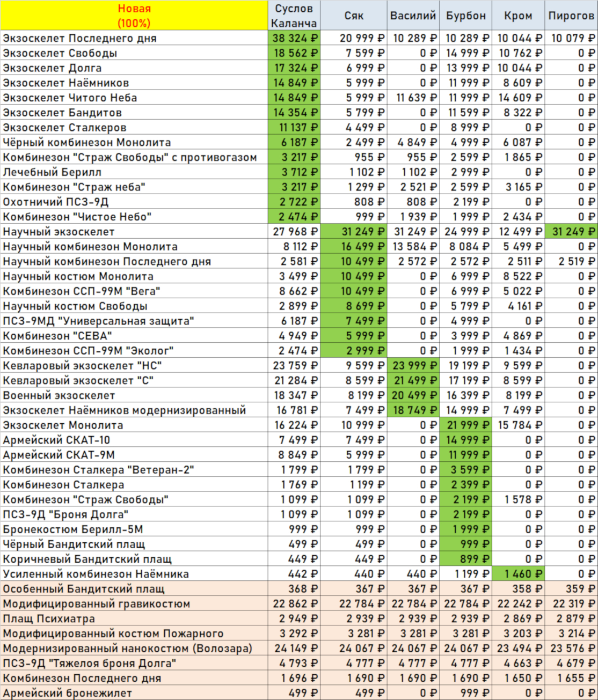Select column header "Сяк"
Viewport: 598px width, 700px height.
[x=354, y=16]
